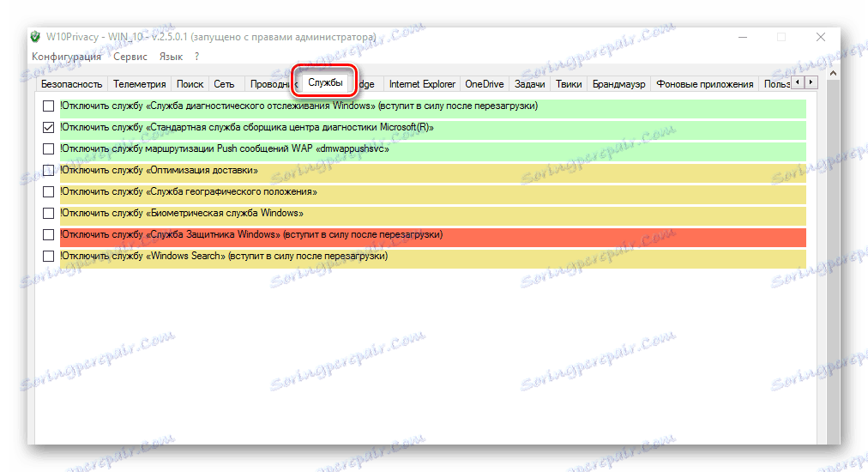The width and height of the screenshot is (868, 472).
Task: Open the Поиск tab
Action: click(x=190, y=84)
